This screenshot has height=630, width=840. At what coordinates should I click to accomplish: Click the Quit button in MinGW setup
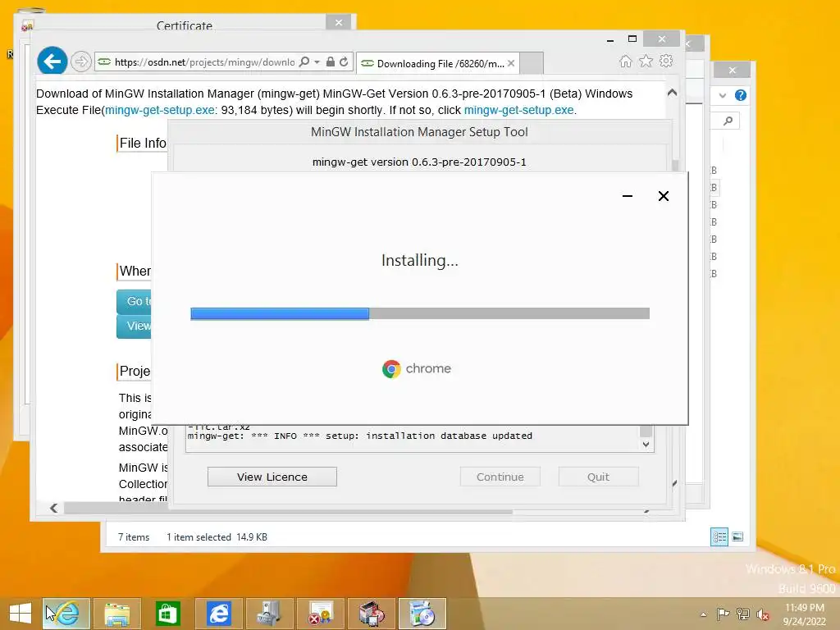[598, 477]
